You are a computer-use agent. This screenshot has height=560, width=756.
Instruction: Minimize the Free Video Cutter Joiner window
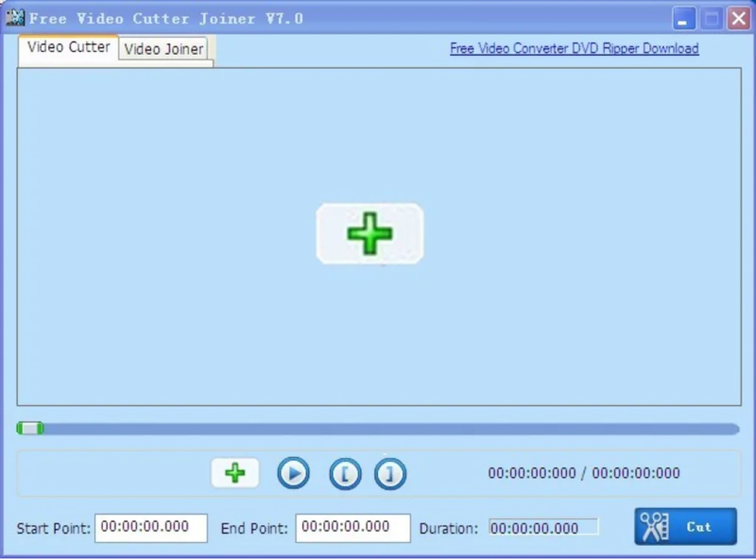pyautogui.click(x=683, y=19)
